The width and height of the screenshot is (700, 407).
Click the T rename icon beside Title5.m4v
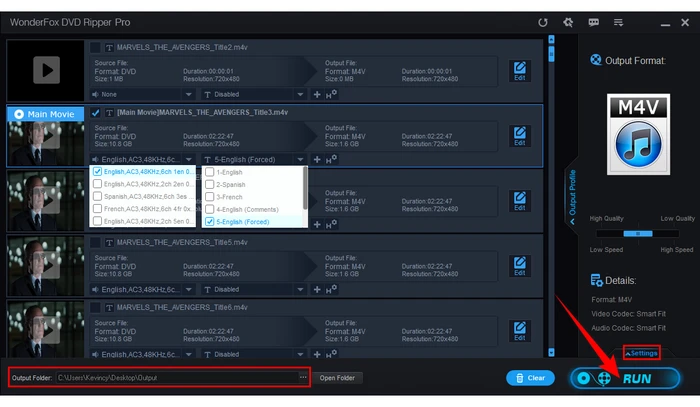pos(109,242)
